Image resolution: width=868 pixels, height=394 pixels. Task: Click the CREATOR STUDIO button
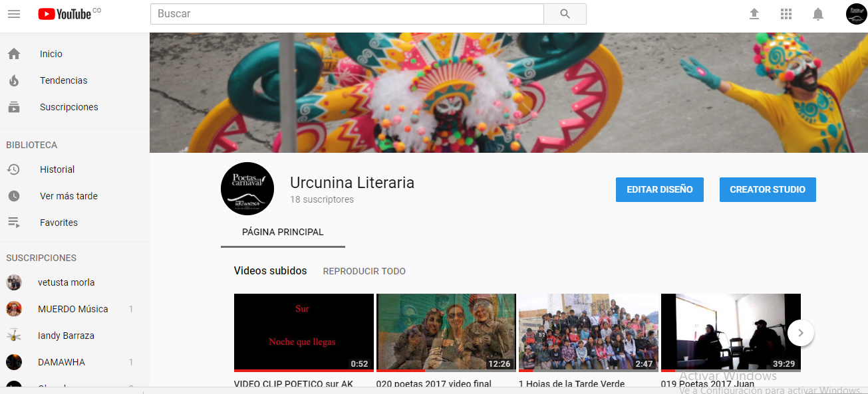[768, 189]
